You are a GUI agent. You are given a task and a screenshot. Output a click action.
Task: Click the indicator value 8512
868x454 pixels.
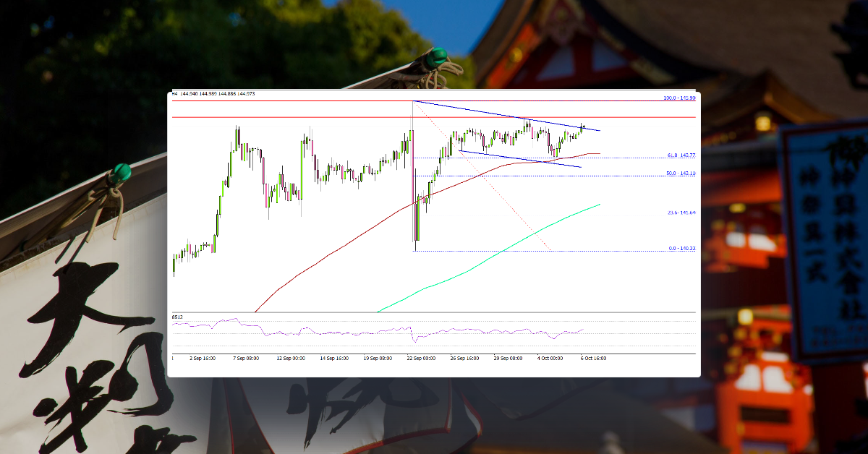177,316
